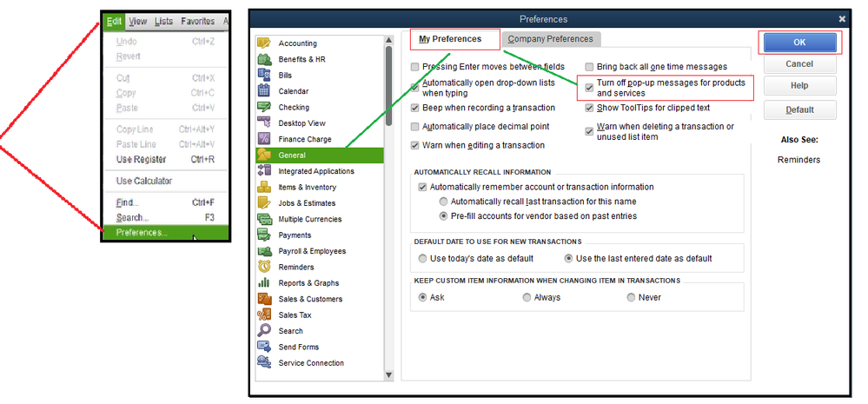This screenshot has height=404, width=868.
Task: Click category list scroll up arrow
Action: 388,41
